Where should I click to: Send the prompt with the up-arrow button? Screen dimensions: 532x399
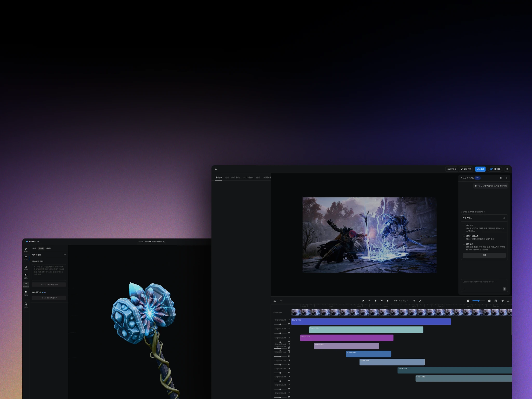click(x=504, y=289)
